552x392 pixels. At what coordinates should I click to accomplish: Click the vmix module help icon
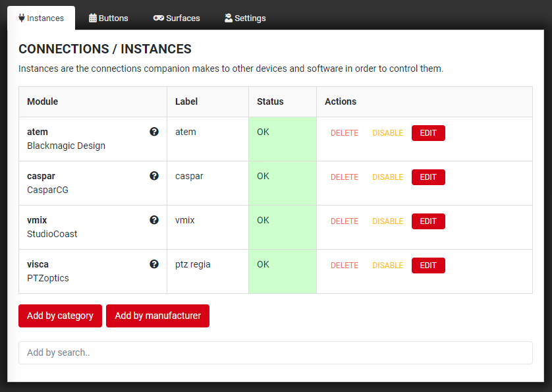coord(154,220)
